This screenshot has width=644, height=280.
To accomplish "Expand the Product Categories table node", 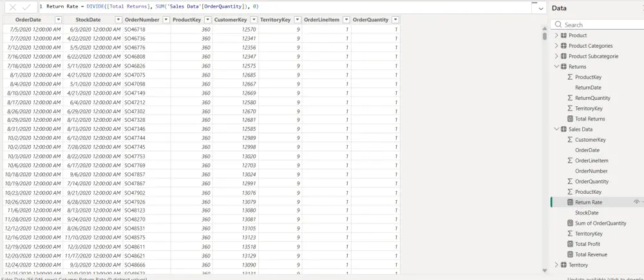I will pyautogui.click(x=556, y=46).
